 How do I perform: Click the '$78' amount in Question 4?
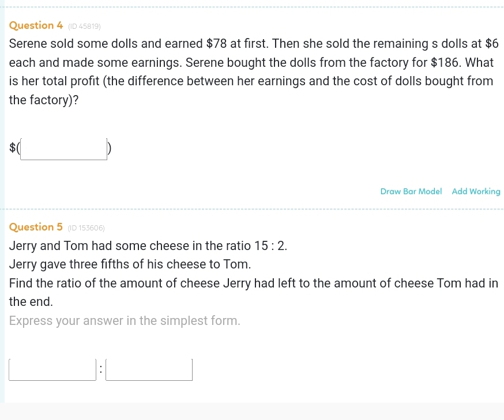pyautogui.click(x=216, y=44)
